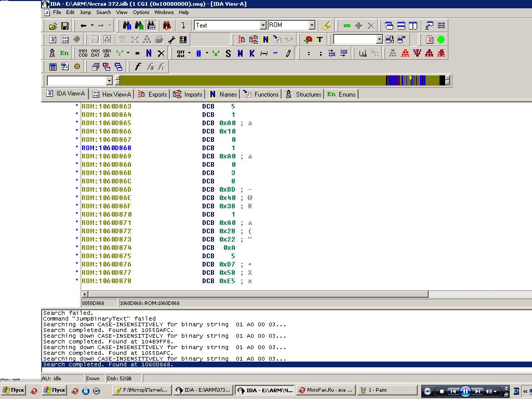
Task: Click the scroll-left arrow of the disassembly scrollbar
Action: click(85, 294)
